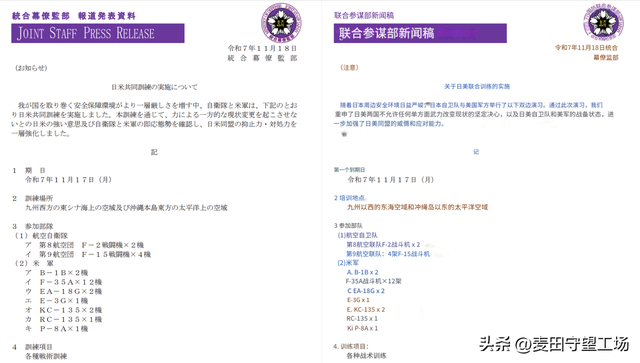Screen dimensions: 640x363
Task: Click the "第一个到期日" heading
Action: 349,169
